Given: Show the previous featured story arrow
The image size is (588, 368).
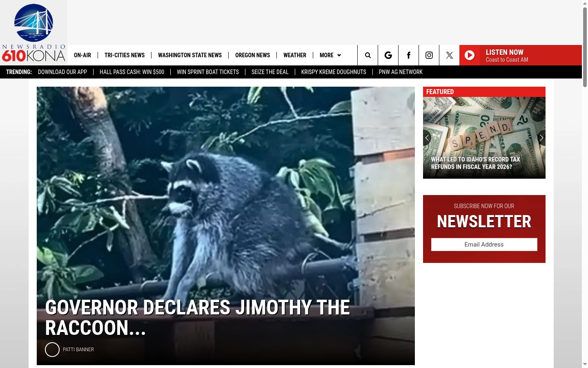Looking at the screenshot, I should (427, 138).
